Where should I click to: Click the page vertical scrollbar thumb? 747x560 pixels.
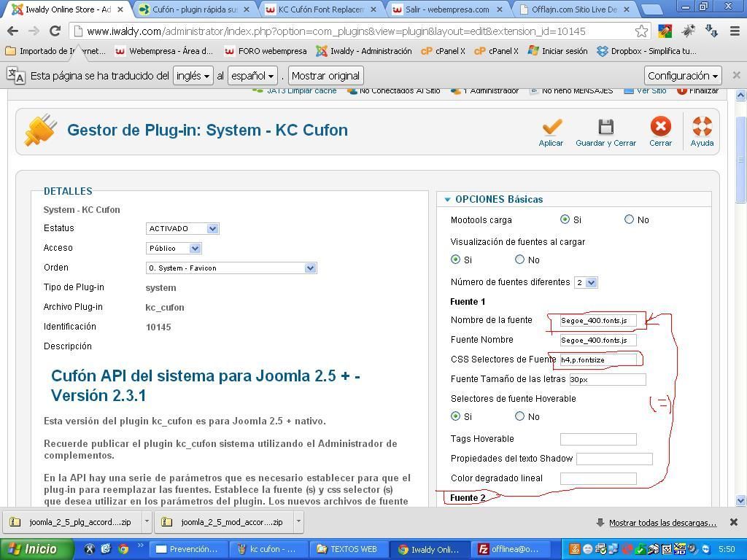point(741,160)
